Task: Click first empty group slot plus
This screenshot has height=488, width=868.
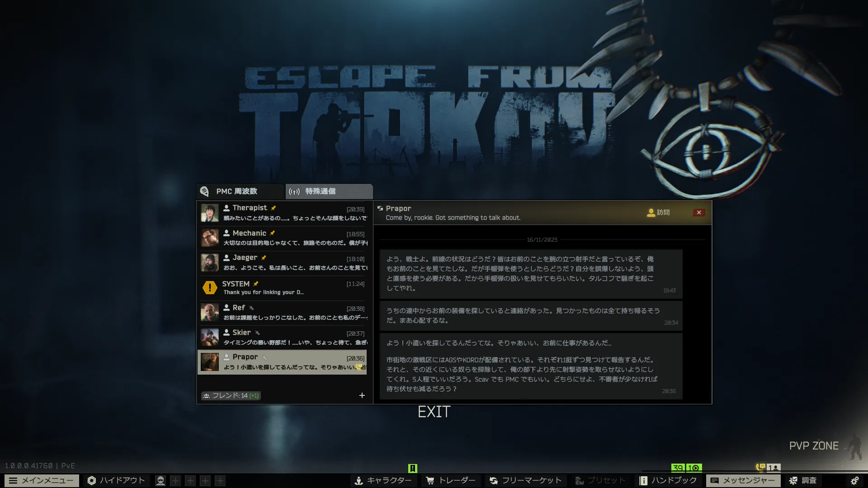Action: point(175,481)
